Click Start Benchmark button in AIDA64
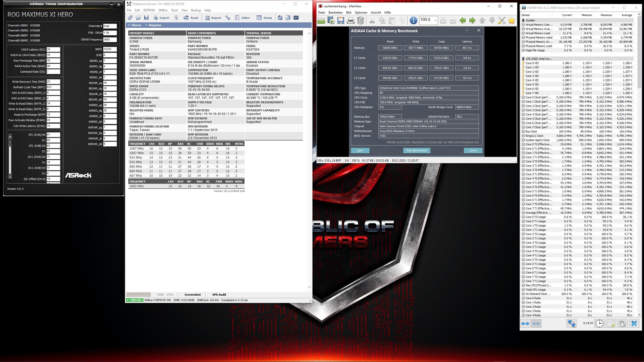This screenshot has height=362, width=644. (417, 150)
